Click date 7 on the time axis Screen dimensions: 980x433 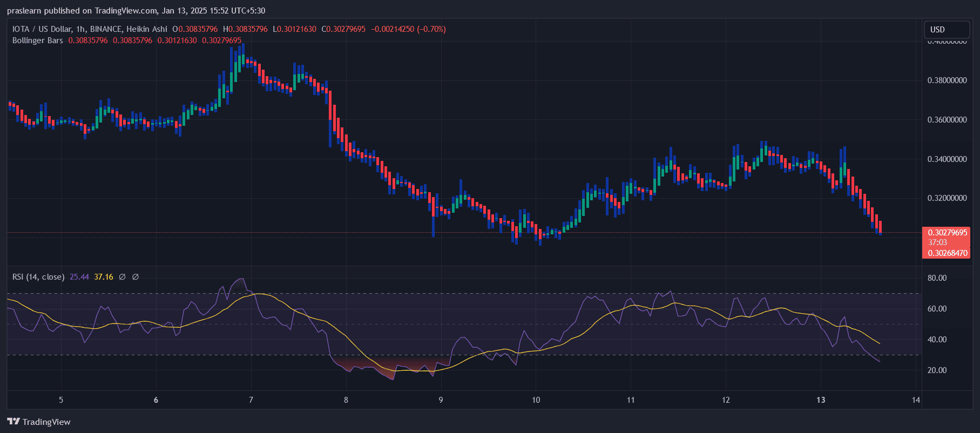pyautogui.click(x=251, y=400)
